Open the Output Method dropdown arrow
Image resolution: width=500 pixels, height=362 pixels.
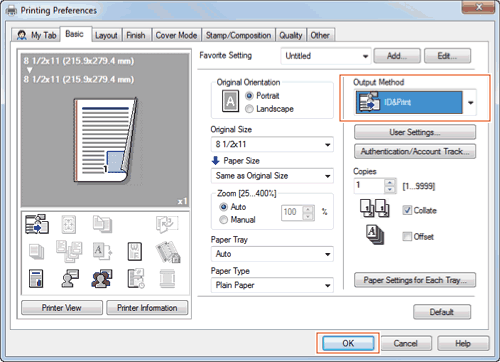click(x=470, y=102)
